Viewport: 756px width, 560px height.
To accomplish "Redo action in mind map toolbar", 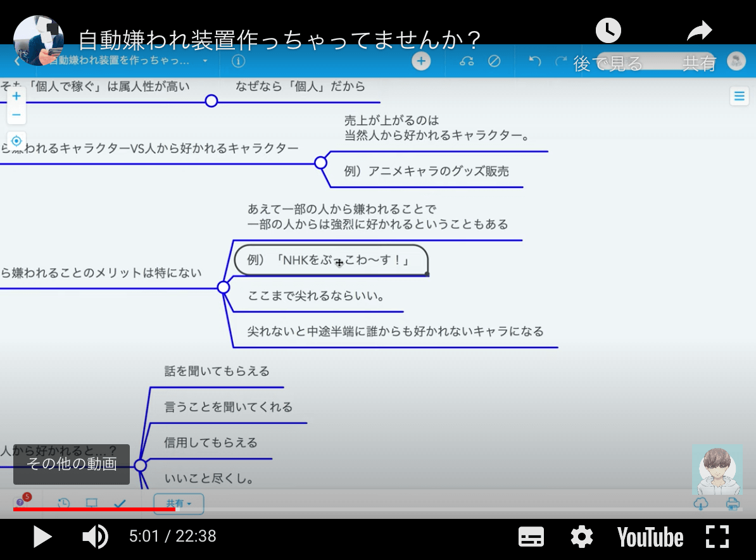I will click(x=561, y=61).
